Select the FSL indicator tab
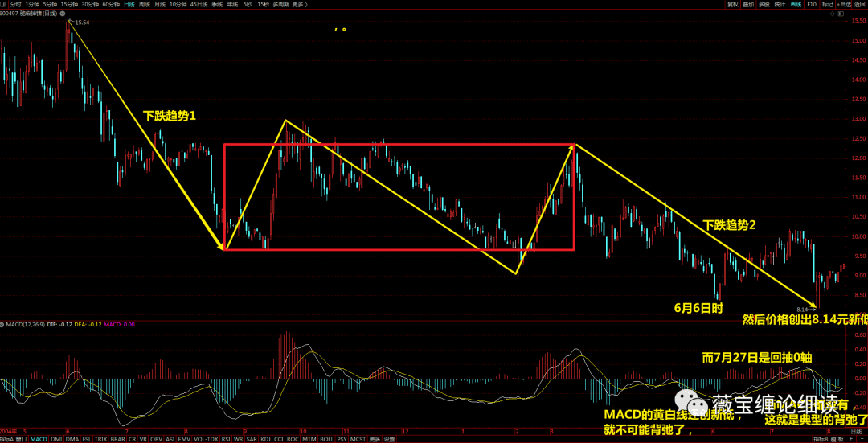This screenshot has width=868, height=443. [x=86, y=439]
